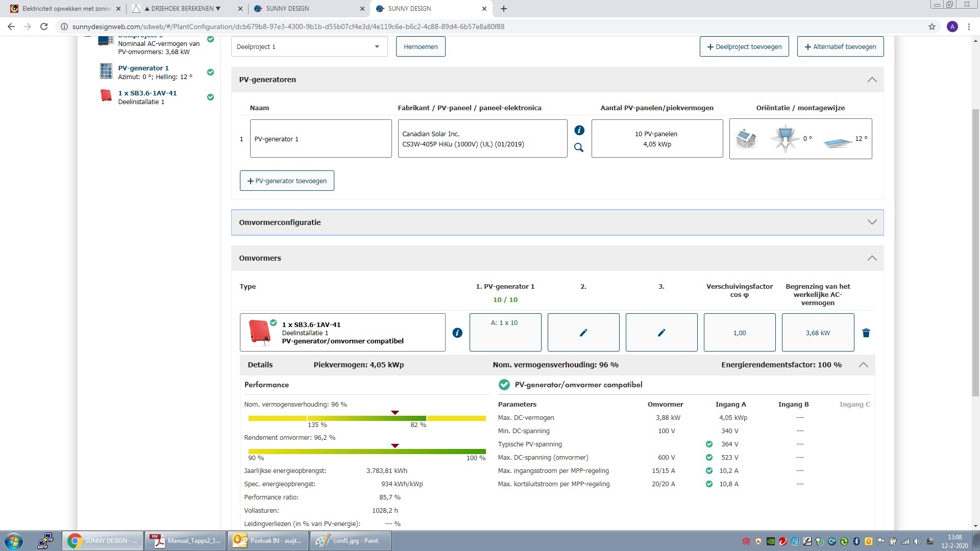Click the Nom. vermogensverhouding performance bar
This screenshot has height=551, width=980.
coord(366,418)
